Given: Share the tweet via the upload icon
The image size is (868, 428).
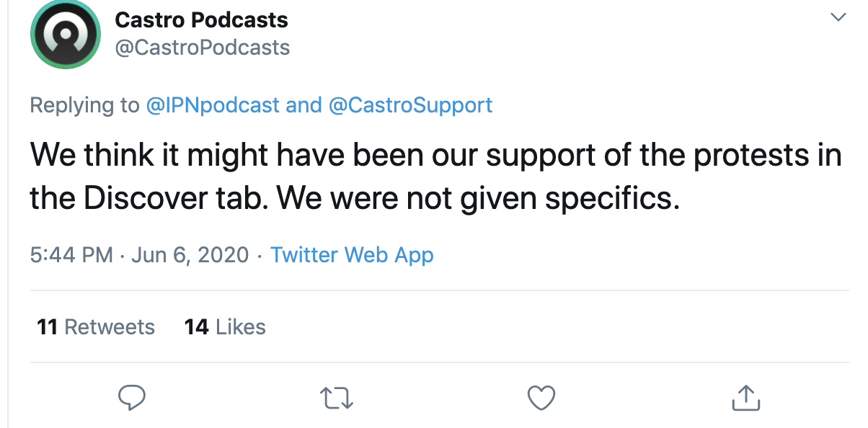Looking at the screenshot, I should [x=745, y=398].
